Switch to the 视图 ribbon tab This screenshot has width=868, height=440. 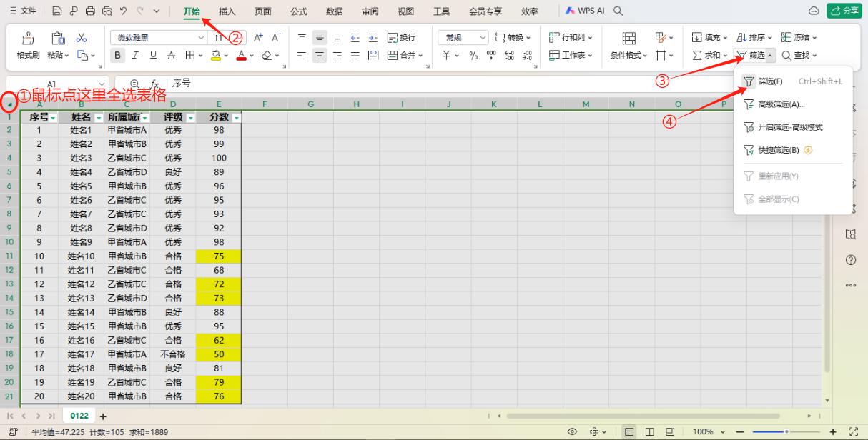click(405, 11)
